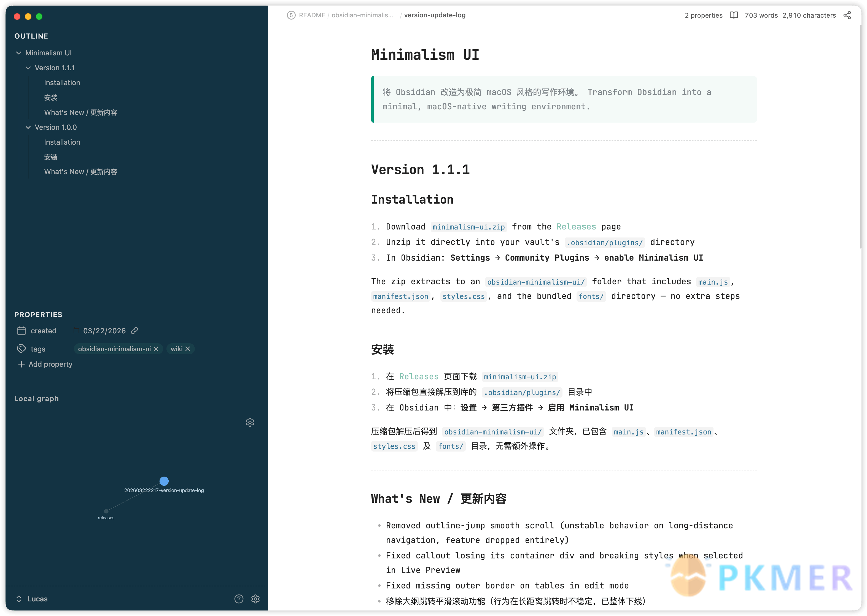
Task: Open the share icon in header
Action: coord(847,15)
